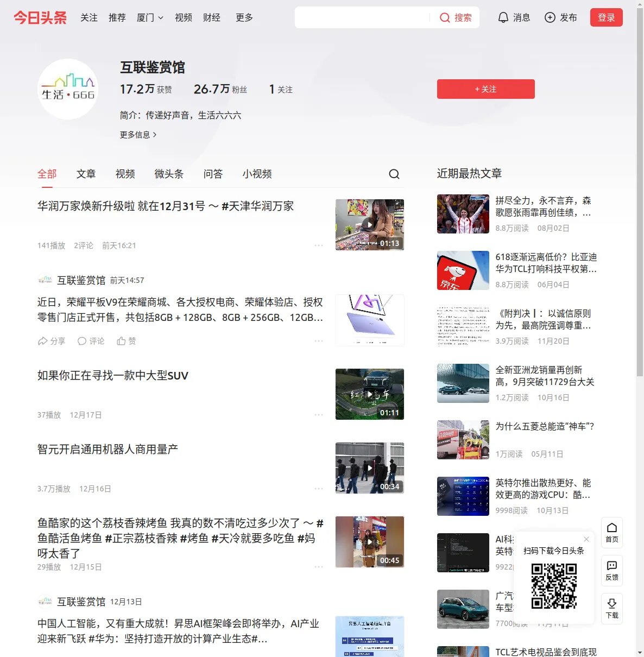Open the JD logo article thumbnail
Screen dimensions: 644x657
(463, 270)
